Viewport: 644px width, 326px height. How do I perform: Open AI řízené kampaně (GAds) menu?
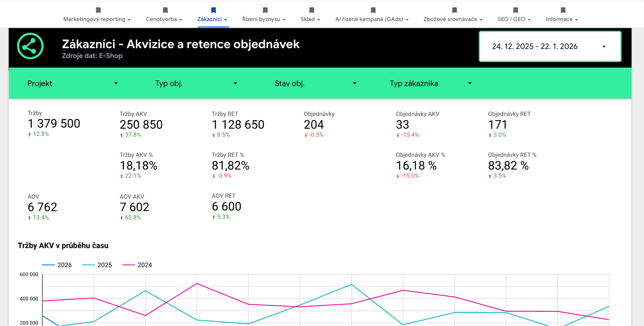coord(372,19)
